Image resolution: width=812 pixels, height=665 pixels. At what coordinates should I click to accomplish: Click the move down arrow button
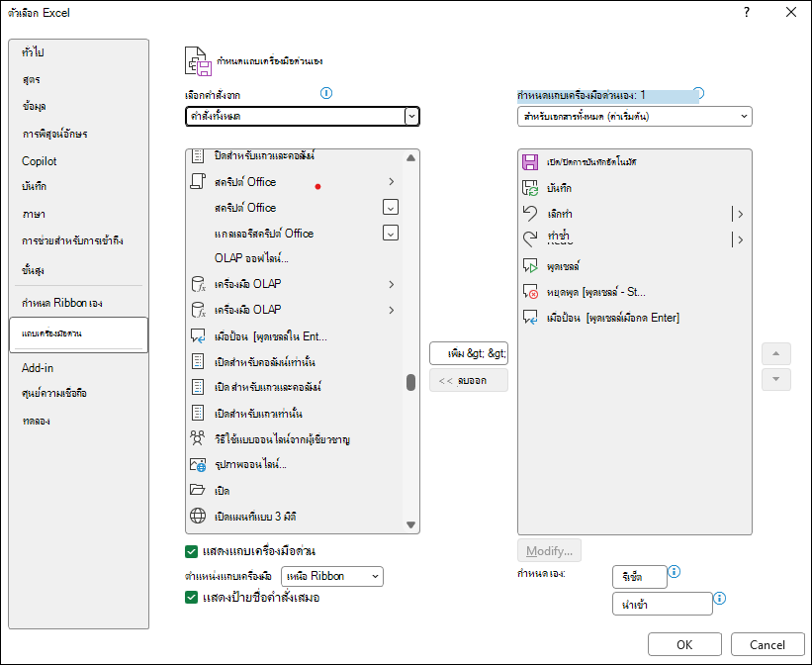775,379
